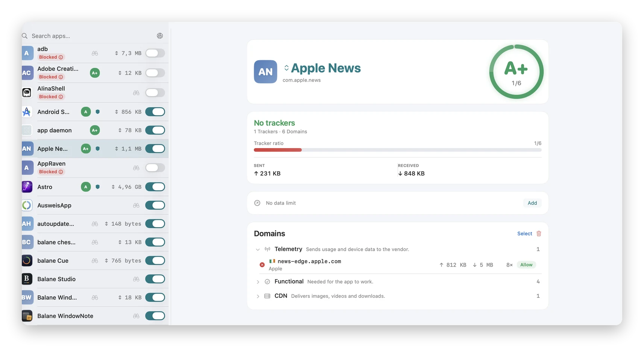Click the 848 KB received value

click(414, 173)
